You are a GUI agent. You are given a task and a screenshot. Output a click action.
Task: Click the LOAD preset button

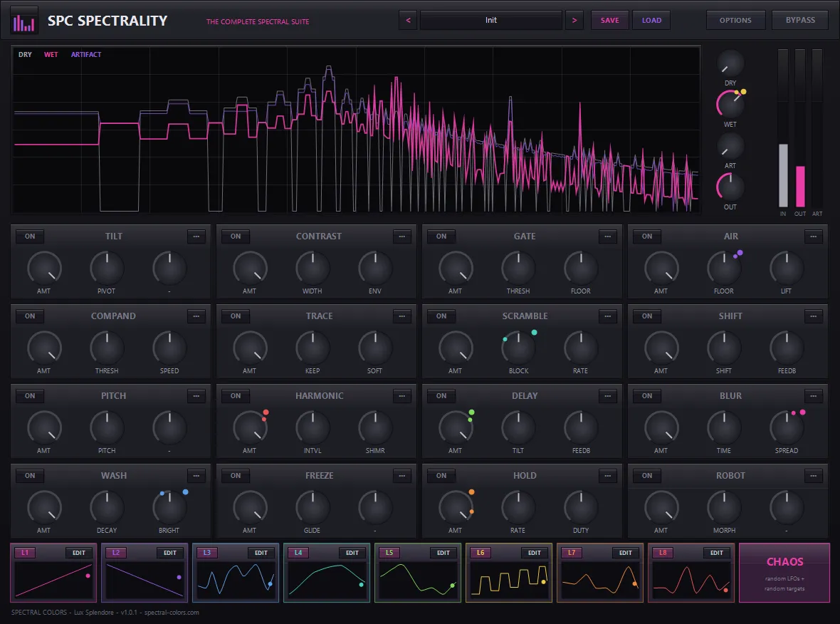coord(651,21)
